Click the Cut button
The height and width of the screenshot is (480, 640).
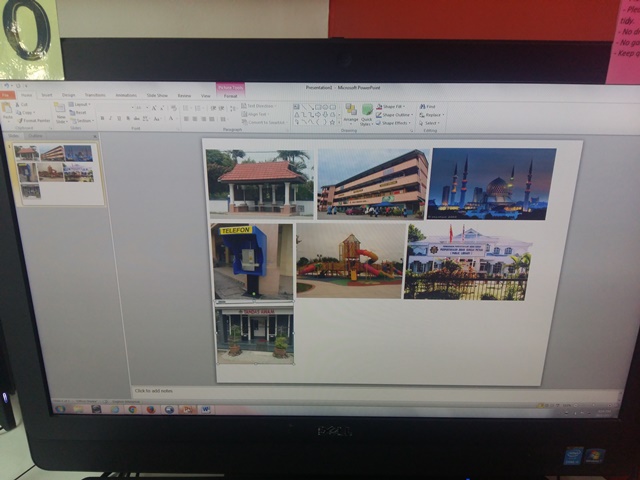click(x=22, y=104)
